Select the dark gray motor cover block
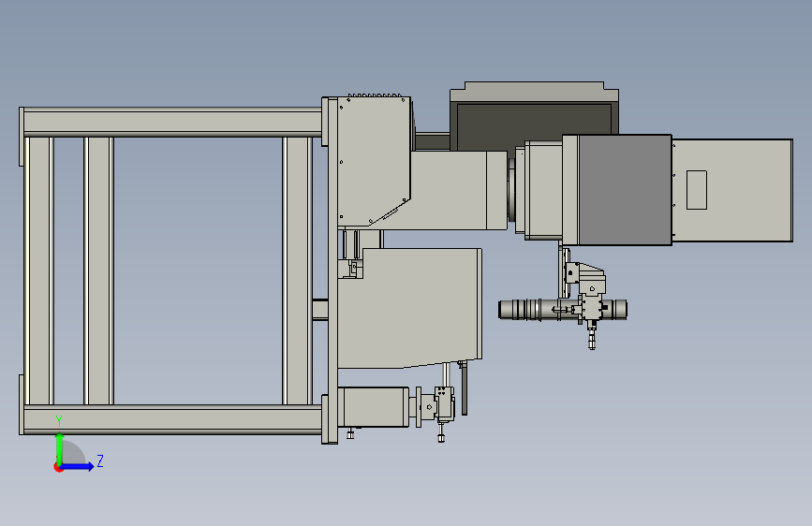This screenshot has width=812, height=526. (x=625, y=190)
